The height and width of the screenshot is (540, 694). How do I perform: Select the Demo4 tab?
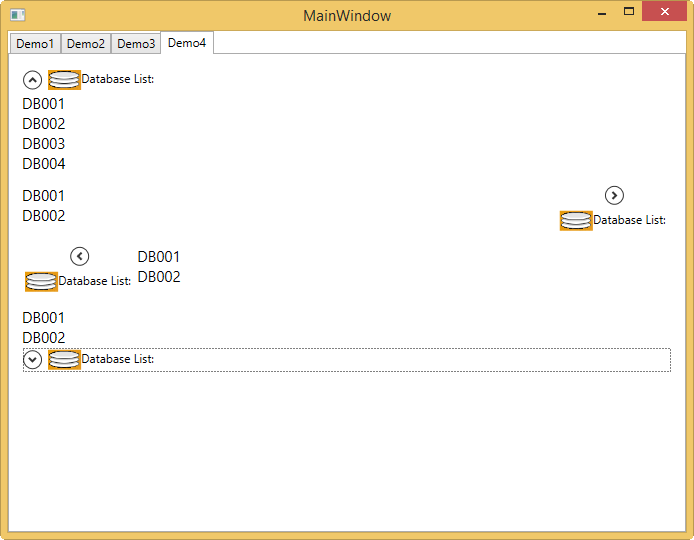coord(187,43)
